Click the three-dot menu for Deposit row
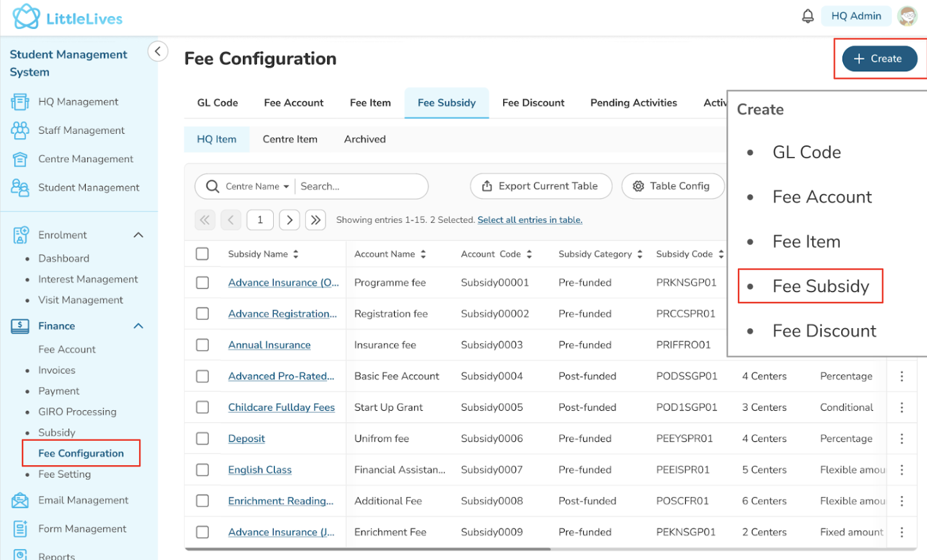Viewport: 927px width, 560px height. point(901,439)
